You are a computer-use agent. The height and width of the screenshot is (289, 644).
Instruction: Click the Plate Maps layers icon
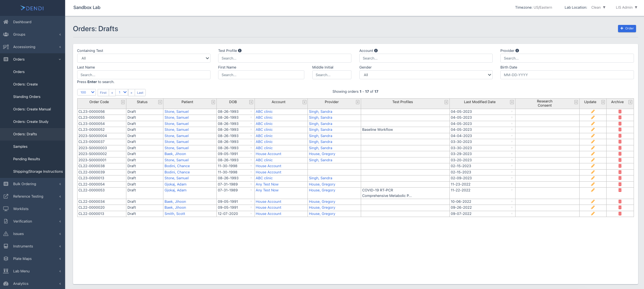(6, 259)
